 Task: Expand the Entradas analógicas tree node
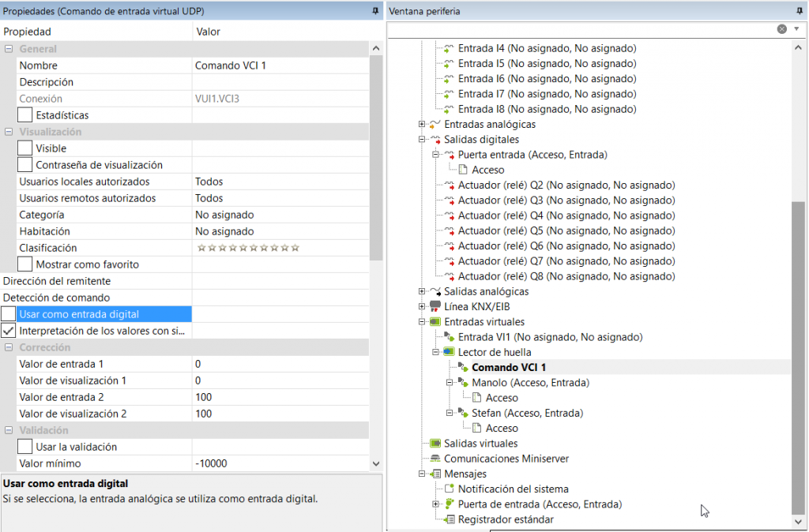(x=422, y=125)
